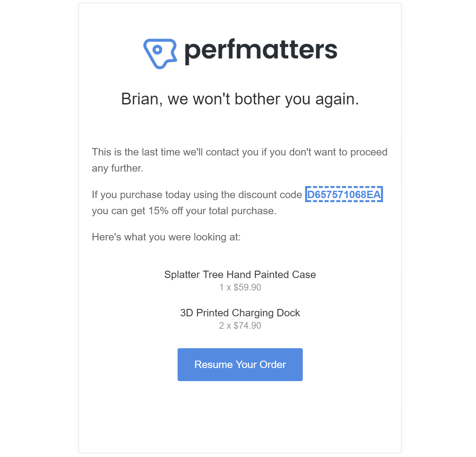Click the heading Brian, we won't bother you again
This screenshot has height=457, width=476.
tap(240, 99)
